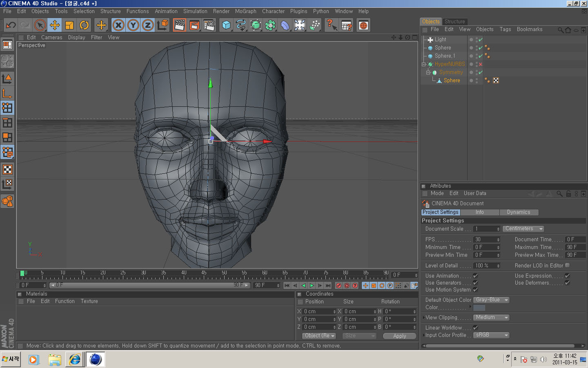Toggle Use Animation checkbox
588x368 pixels.
(x=475, y=276)
